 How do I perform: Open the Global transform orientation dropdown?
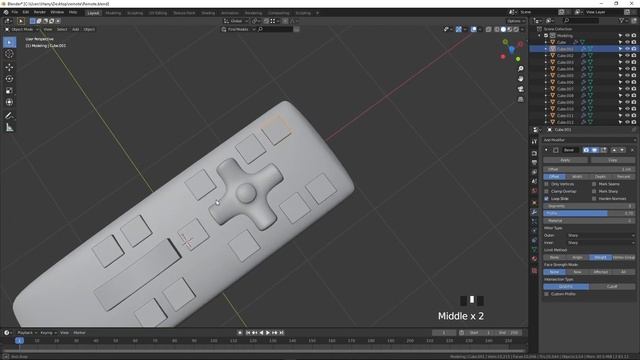pyautogui.click(x=236, y=21)
